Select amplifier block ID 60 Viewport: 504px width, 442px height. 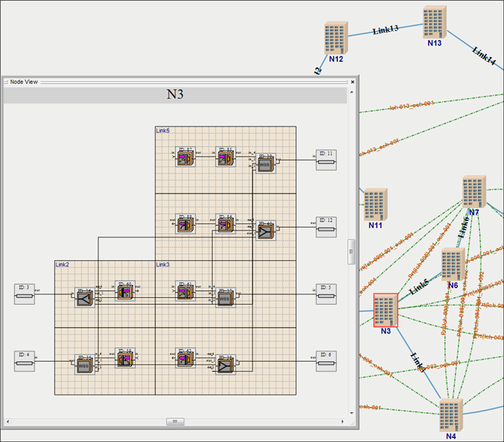click(125, 291)
